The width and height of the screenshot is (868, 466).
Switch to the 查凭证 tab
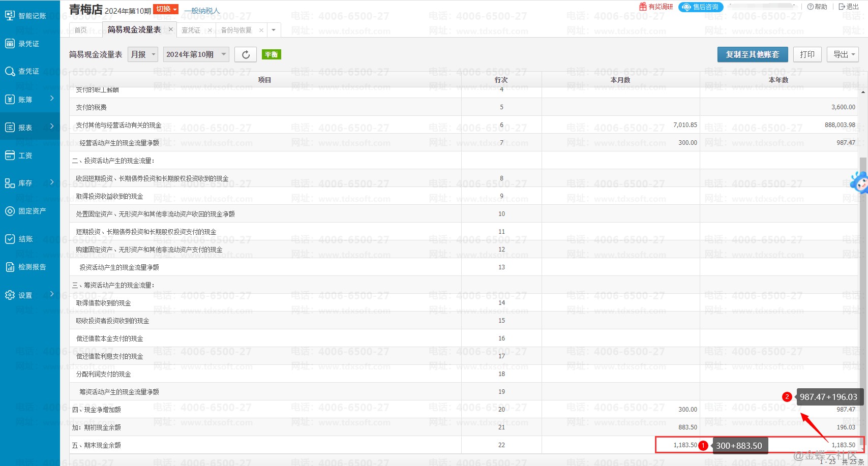191,30
